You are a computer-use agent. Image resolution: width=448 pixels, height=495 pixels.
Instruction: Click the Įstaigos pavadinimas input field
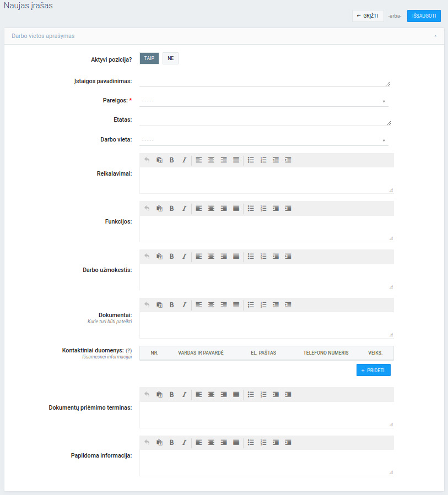pos(265,81)
